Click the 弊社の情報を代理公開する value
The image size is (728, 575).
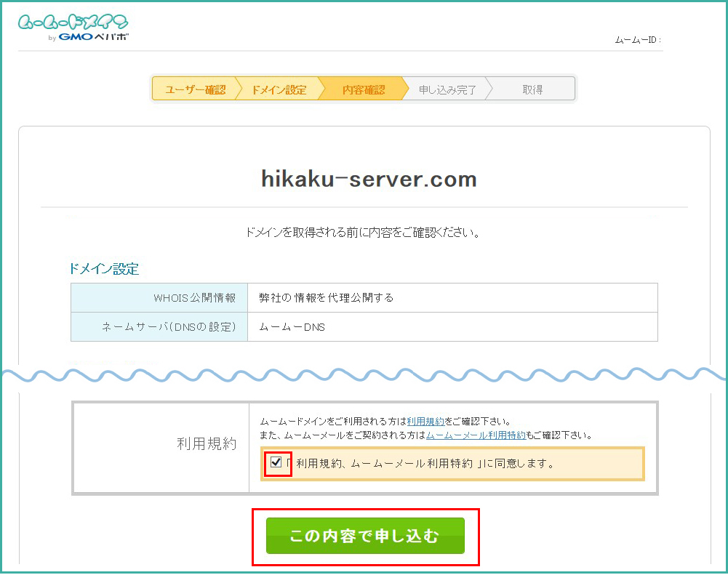pos(326,298)
